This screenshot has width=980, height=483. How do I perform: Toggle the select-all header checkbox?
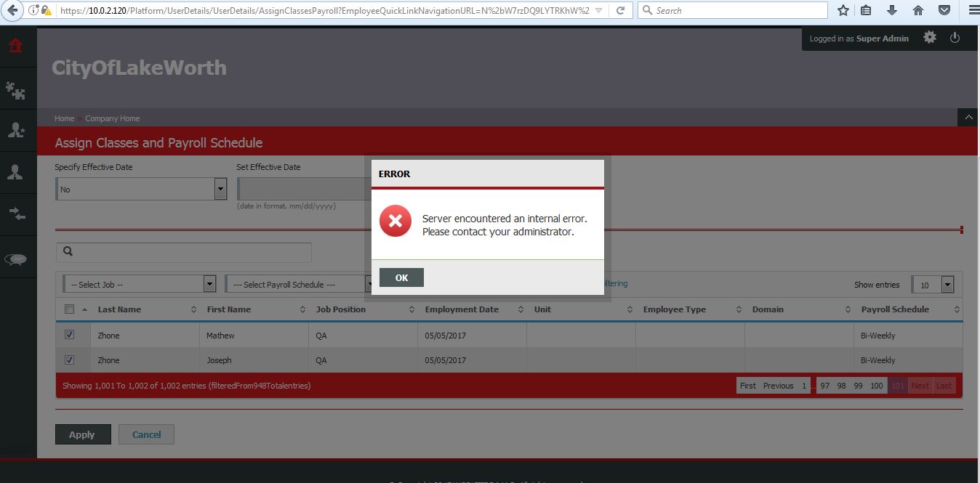(70, 309)
